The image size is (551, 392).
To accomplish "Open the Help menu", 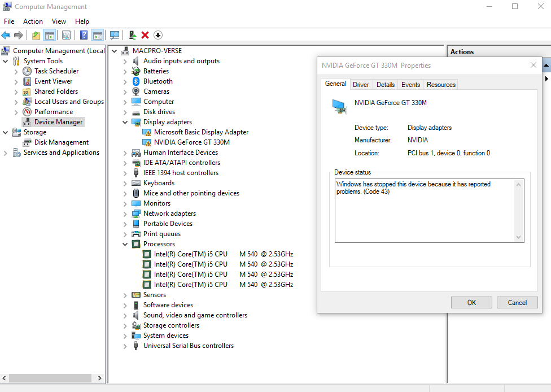I will click(82, 21).
